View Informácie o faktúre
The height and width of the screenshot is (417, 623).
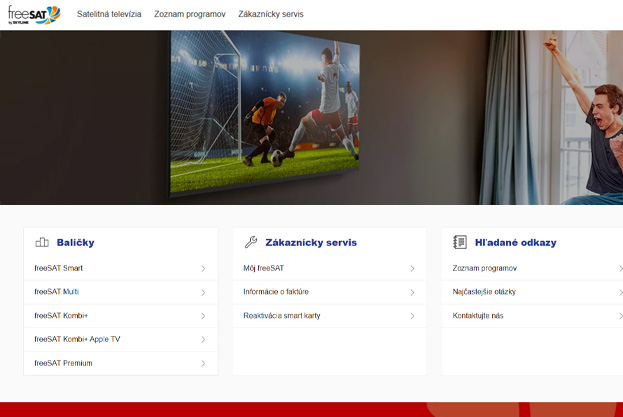point(276,292)
